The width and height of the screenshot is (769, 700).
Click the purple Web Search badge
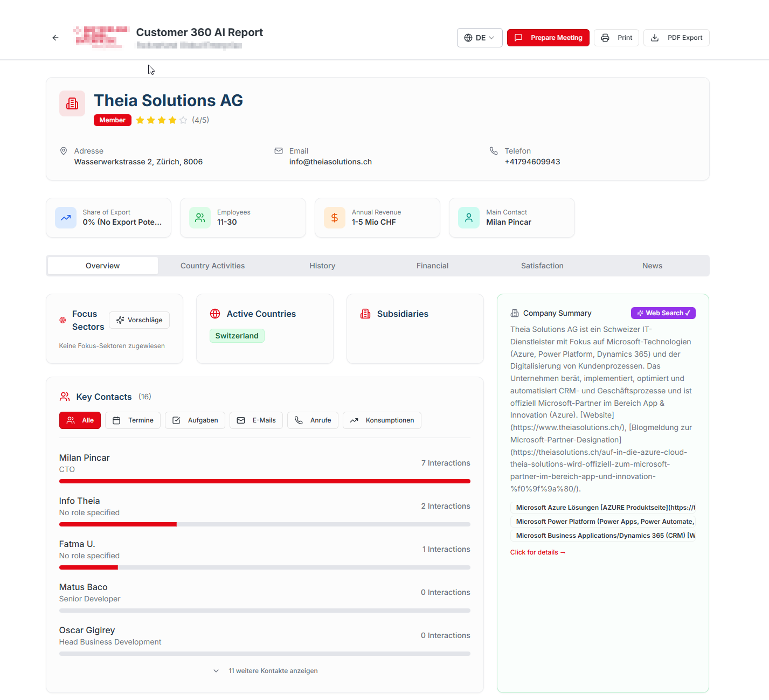pos(663,313)
